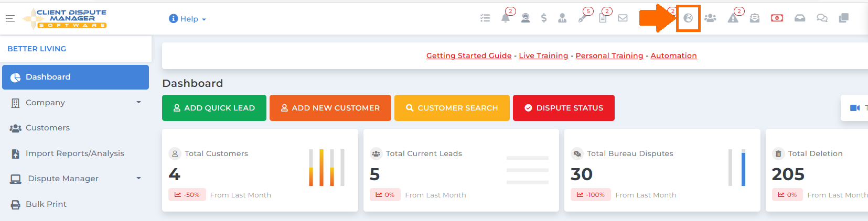Click the open envelope letter icon
868x221 pixels.
755,18
